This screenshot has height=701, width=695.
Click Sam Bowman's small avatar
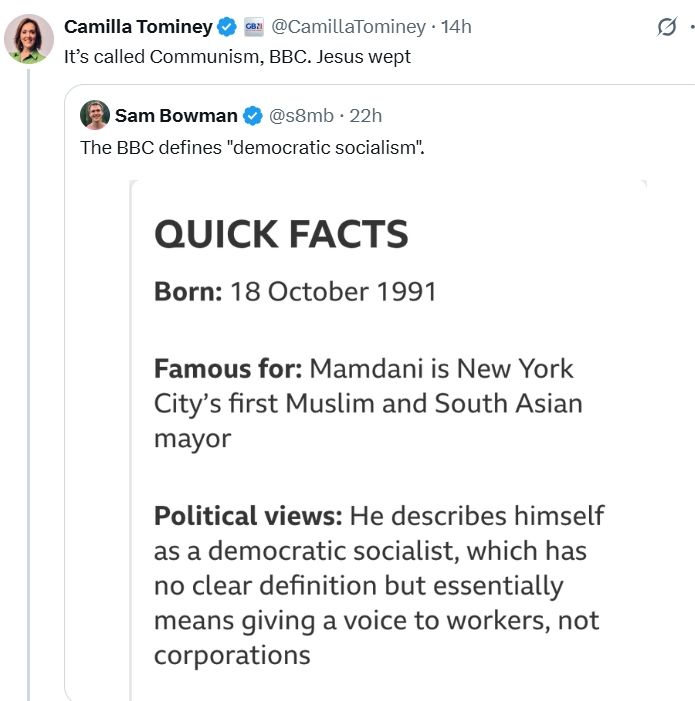95,115
